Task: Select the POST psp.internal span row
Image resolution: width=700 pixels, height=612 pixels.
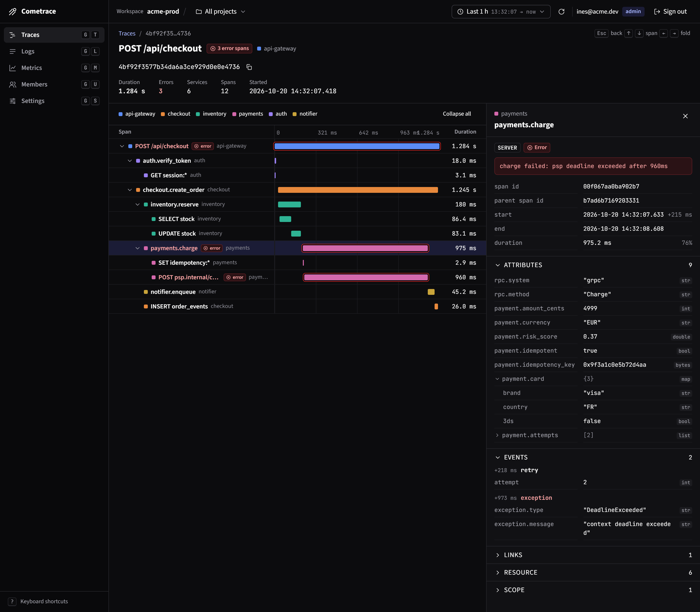Action: point(297,277)
